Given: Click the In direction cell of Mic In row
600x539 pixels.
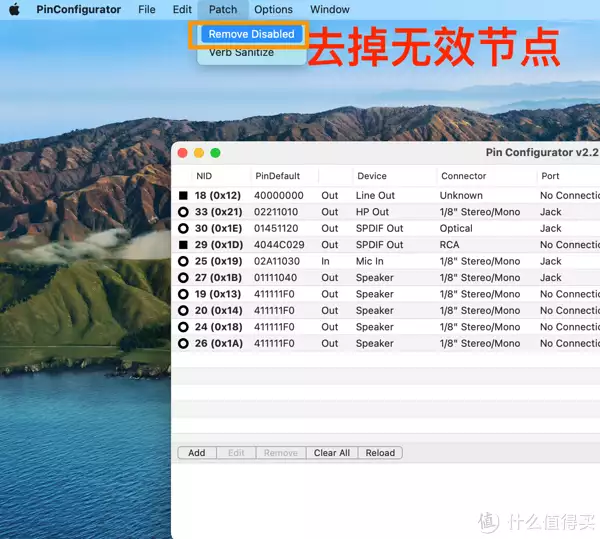Looking at the screenshot, I should click(325, 261).
